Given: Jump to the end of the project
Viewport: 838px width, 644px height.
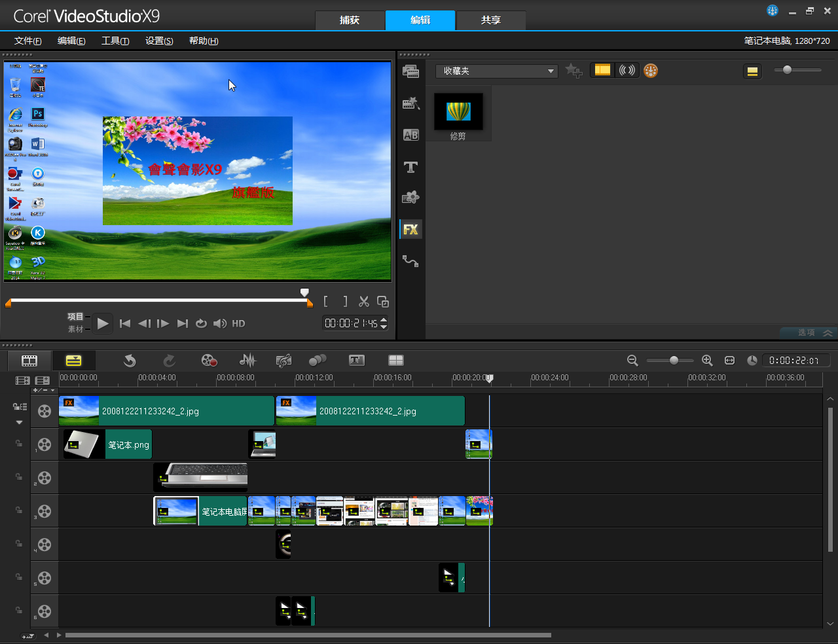Looking at the screenshot, I should tap(183, 323).
